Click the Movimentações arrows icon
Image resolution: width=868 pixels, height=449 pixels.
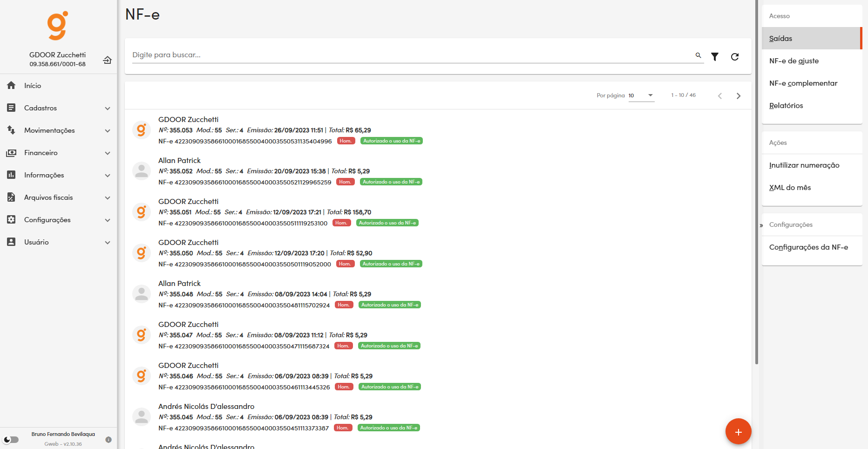tap(11, 130)
